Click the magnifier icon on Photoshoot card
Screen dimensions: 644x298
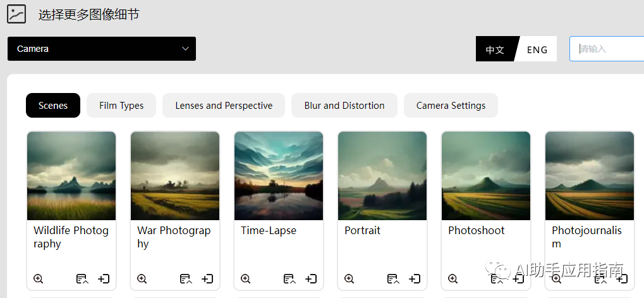[x=453, y=278]
